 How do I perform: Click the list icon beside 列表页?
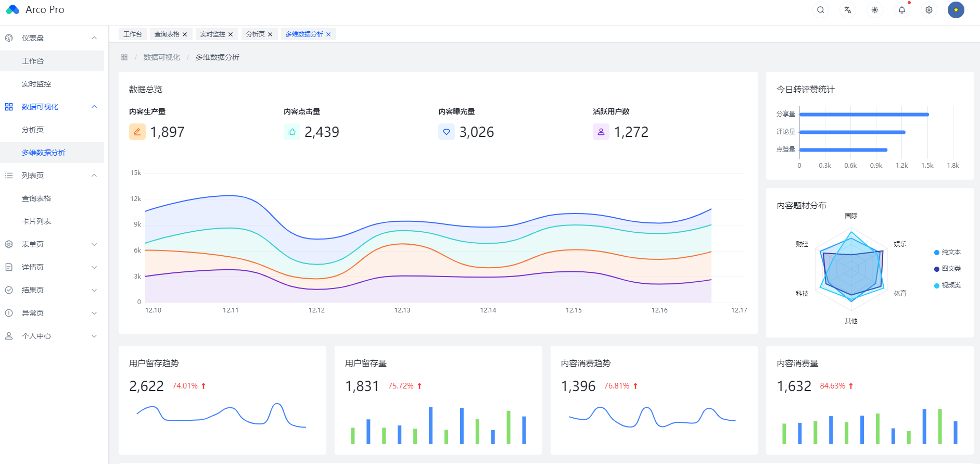coord(9,175)
